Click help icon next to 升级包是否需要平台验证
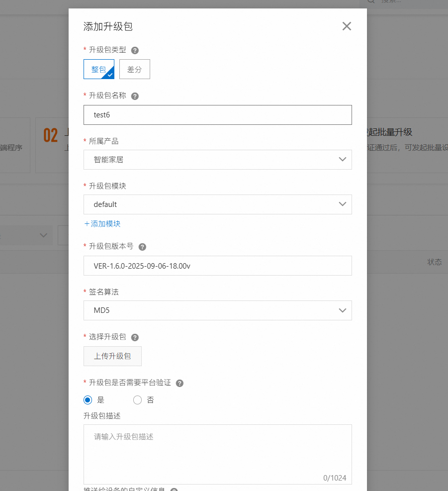This screenshot has width=448, height=491. click(x=180, y=383)
